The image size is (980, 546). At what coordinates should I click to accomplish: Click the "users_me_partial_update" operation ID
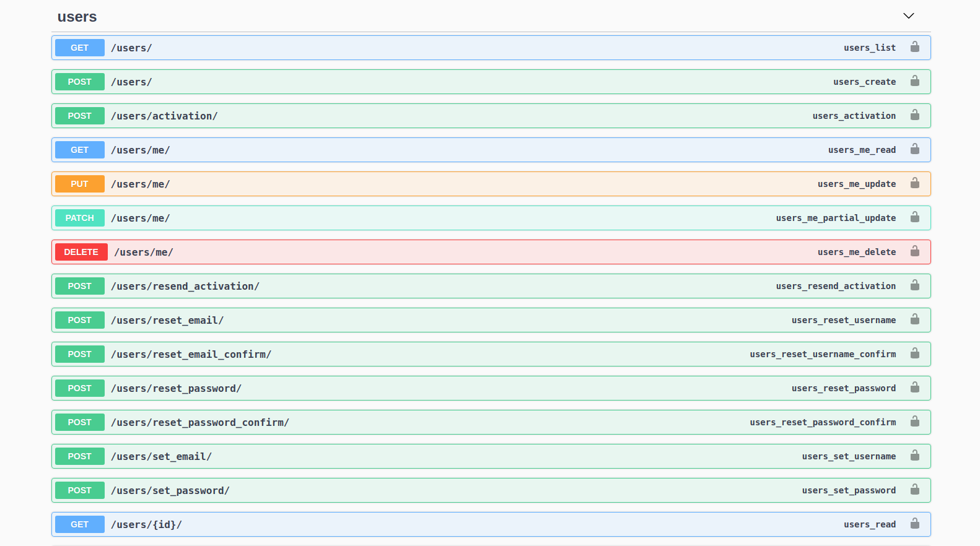(836, 218)
